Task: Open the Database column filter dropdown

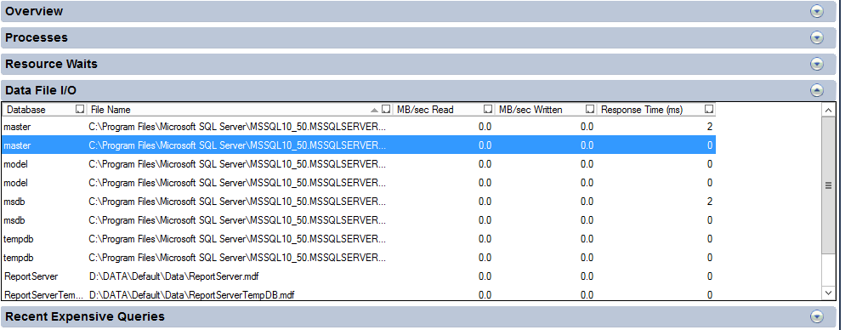Action: coord(80,110)
